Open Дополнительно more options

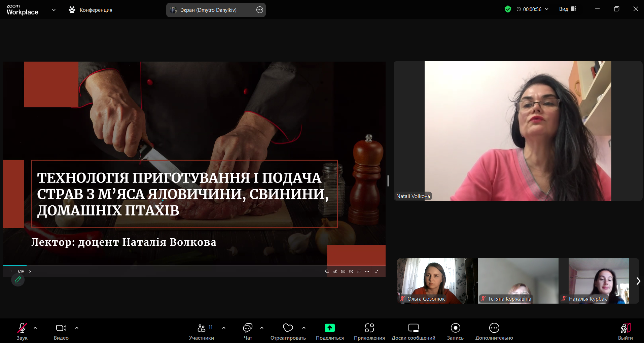(x=494, y=328)
